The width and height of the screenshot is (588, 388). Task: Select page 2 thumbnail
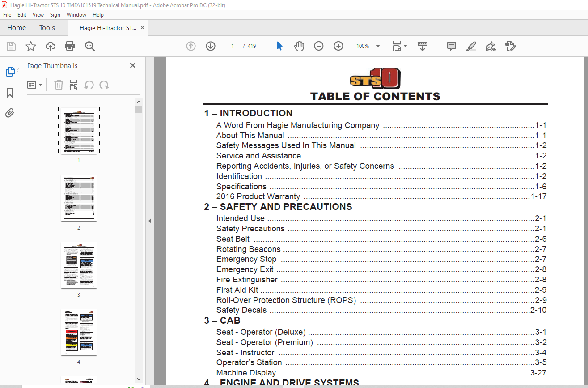(79, 198)
